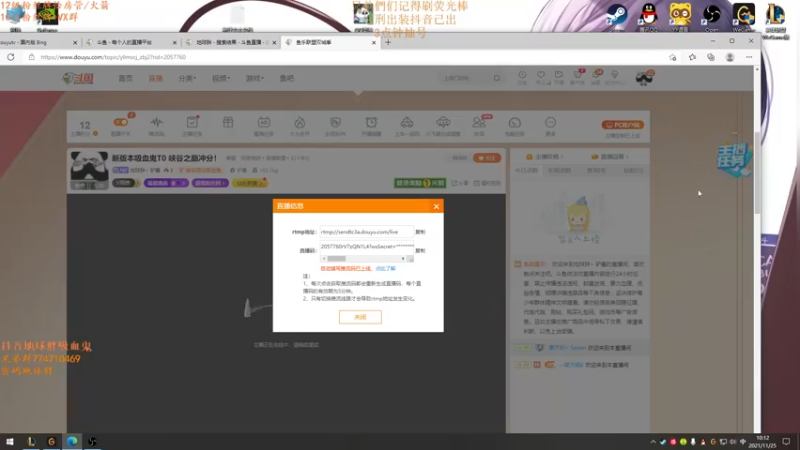Switch to the 斗鱼-每个人的直播平台 browser tab
Viewport: 800px width, 450px height.
click(x=131, y=42)
